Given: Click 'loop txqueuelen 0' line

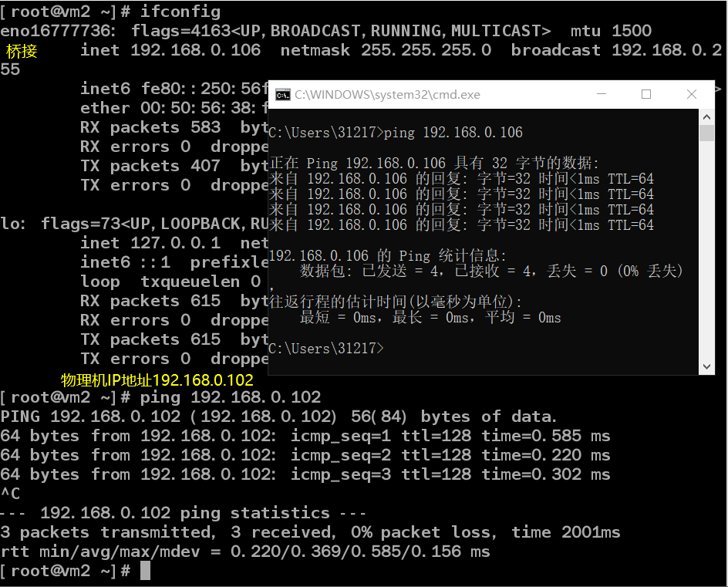Looking at the screenshot, I should [x=170, y=282].
